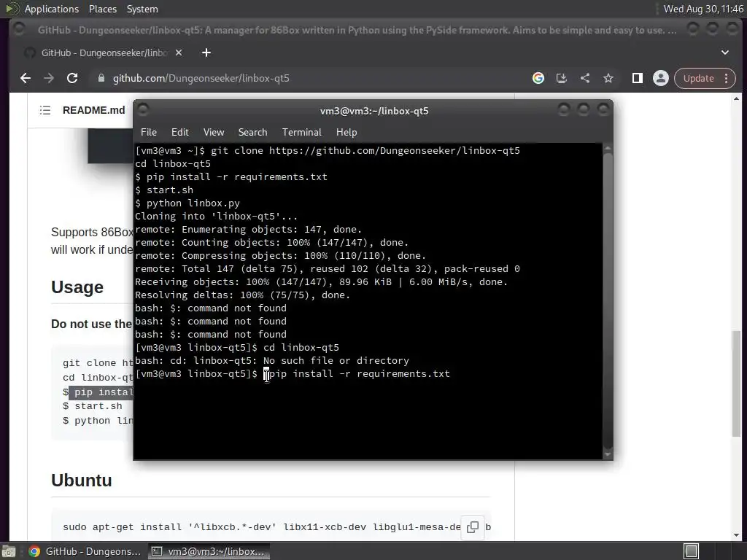This screenshot has width=747, height=560.
Task: Expand the tab search chevron
Action: [725, 52]
